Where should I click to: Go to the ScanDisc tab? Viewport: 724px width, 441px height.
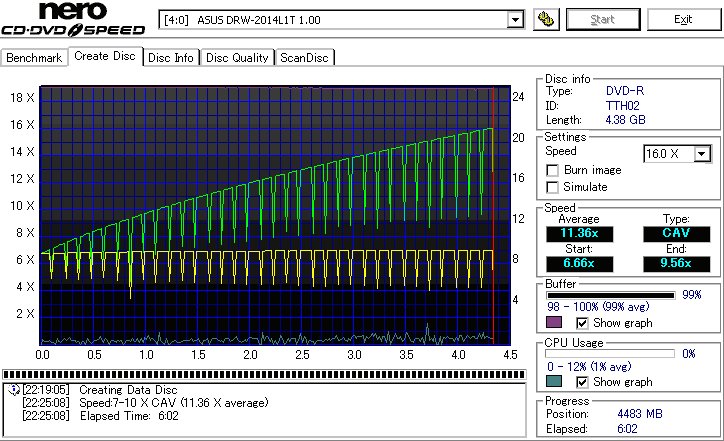pyautogui.click(x=305, y=58)
